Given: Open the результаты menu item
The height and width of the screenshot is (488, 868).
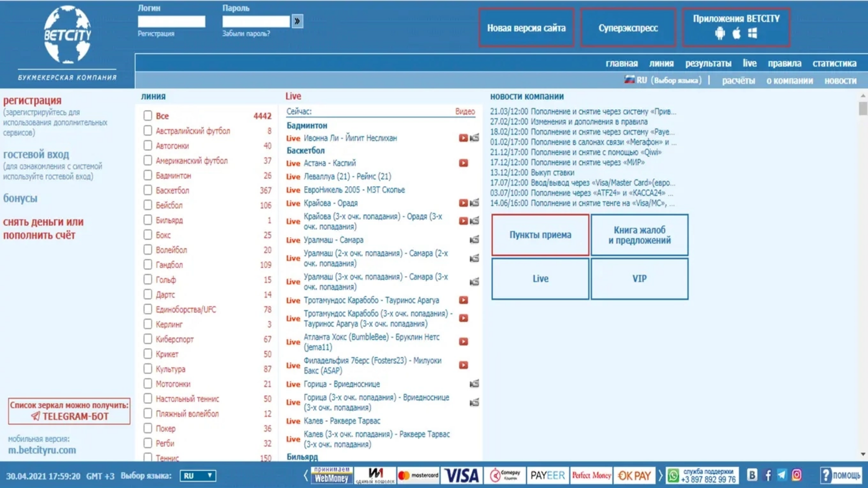Looking at the screenshot, I should 708,64.
